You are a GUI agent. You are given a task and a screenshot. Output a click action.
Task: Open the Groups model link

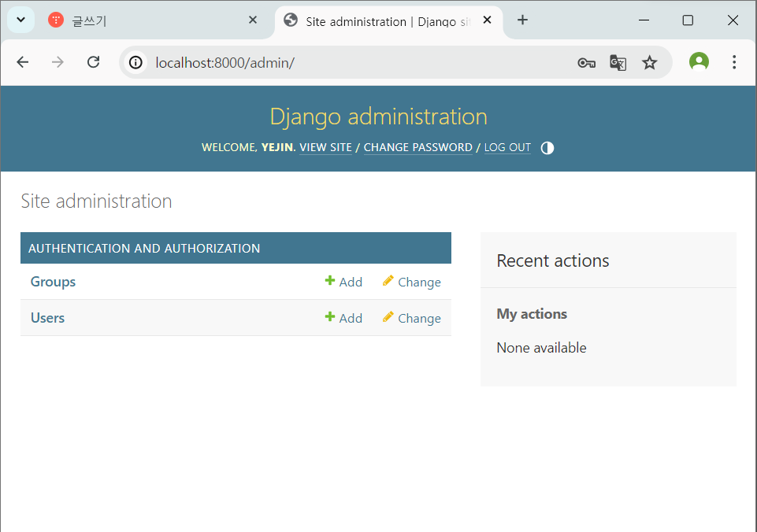(x=53, y=282)
